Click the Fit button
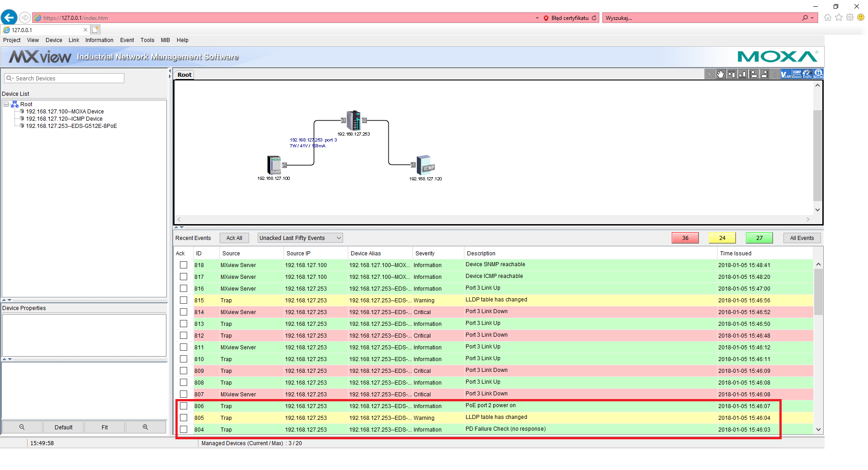The height and width of the screenshot is (470, 868). (x=104, y=427)
